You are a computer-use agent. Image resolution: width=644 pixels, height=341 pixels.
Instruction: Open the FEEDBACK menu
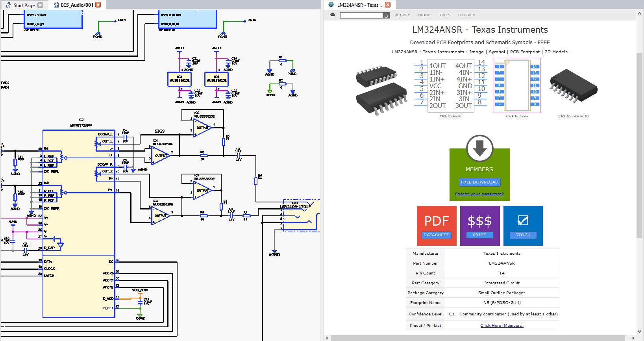pos(466,15)
